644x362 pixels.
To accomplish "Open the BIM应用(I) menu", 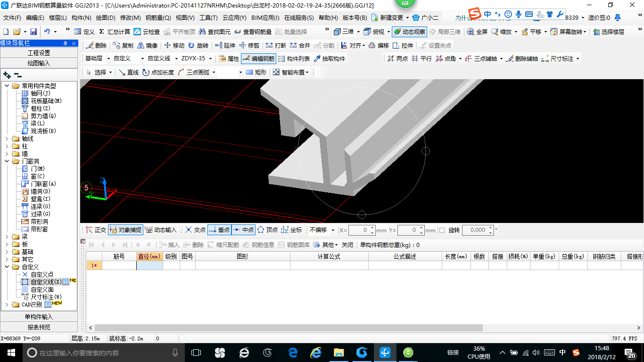I will [265, 17].
